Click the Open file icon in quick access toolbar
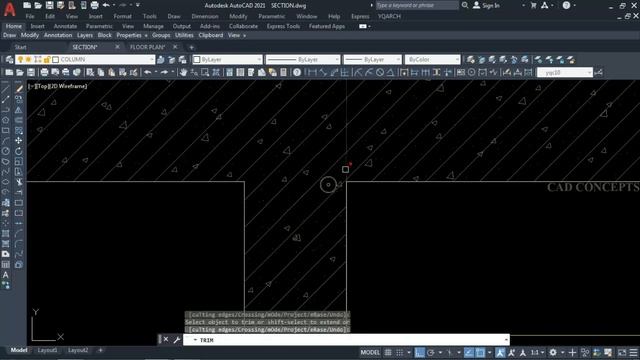Viewport: 640px width, 360px height. tap(38, 5)
